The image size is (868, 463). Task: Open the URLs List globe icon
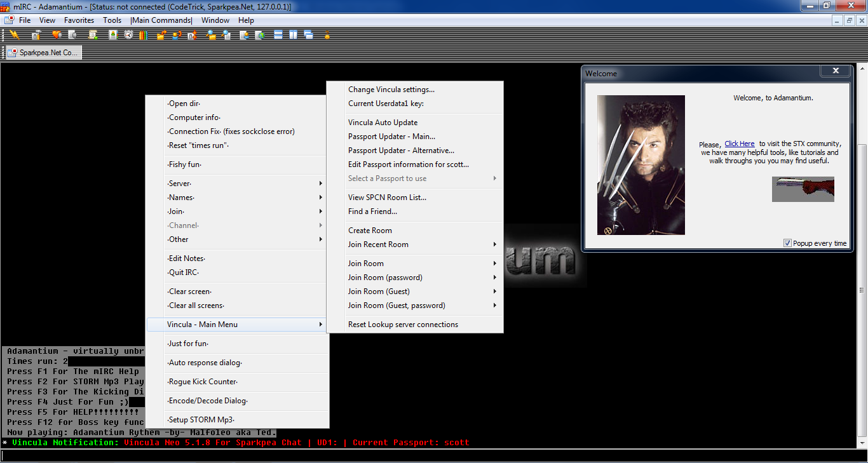coord(260,35)
